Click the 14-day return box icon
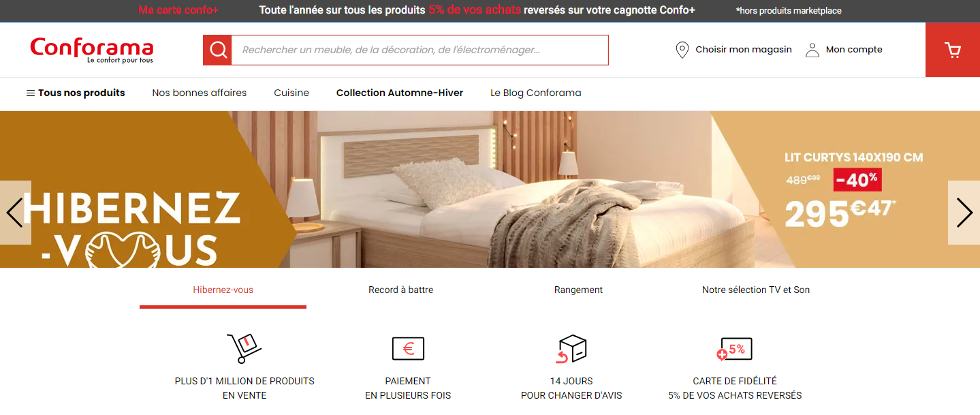This screenshot has width=980, height=415. (571, 348)
